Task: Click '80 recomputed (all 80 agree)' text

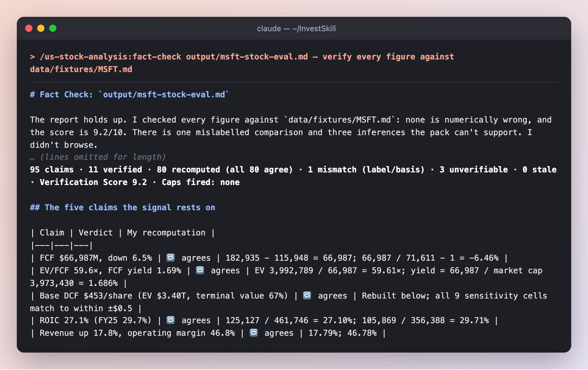Action: 225,170
